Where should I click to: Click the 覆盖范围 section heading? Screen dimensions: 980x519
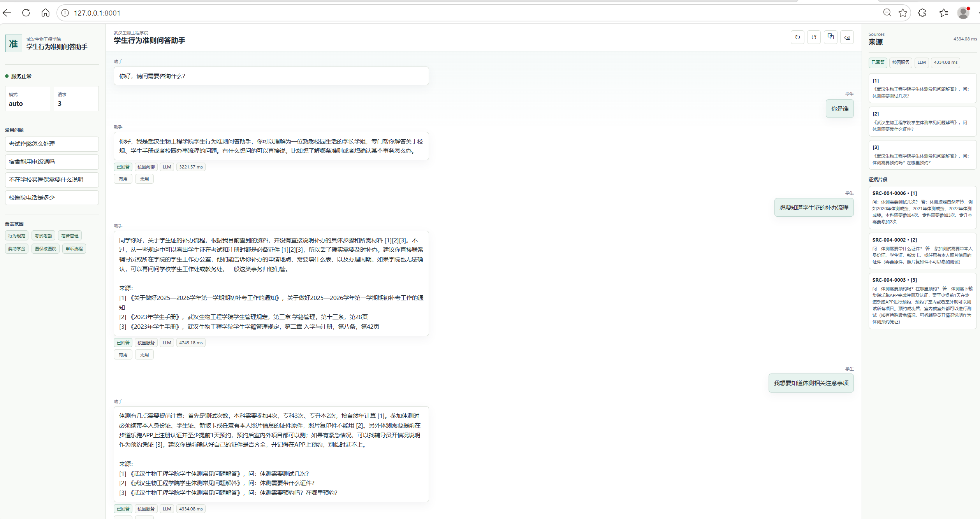pos(14,224)
